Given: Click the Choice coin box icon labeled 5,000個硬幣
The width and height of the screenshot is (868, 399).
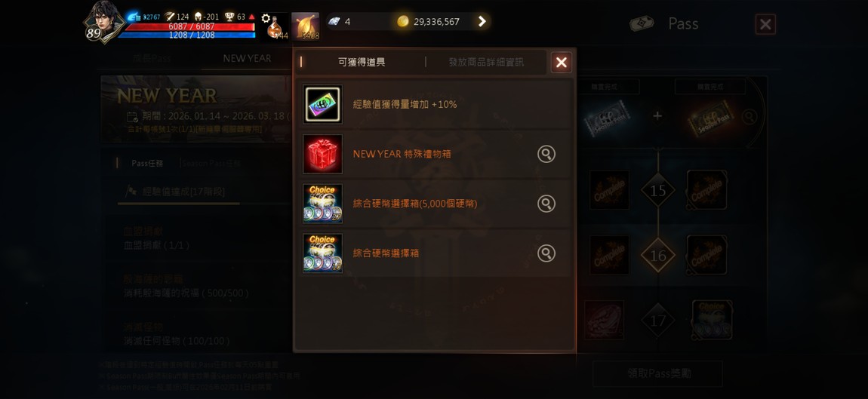Looking at the screenshot, I should click(x=322, y=204).
